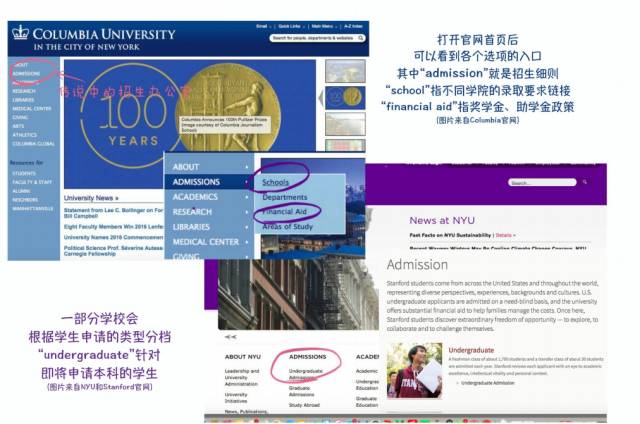Open Fast Facts on NYU Sustainability

point(450,235)
